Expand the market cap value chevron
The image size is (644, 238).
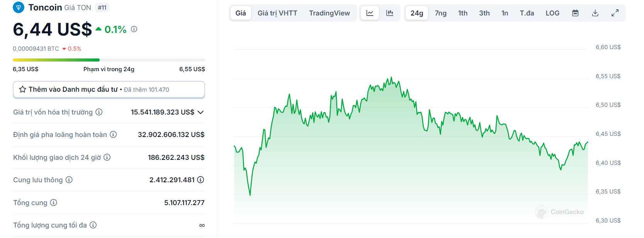click(x=201, y=112)
